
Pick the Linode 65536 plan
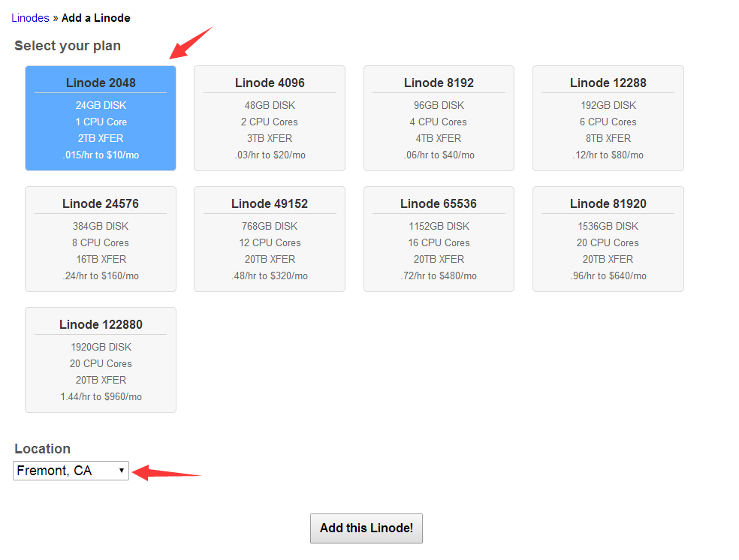(439, 239)
